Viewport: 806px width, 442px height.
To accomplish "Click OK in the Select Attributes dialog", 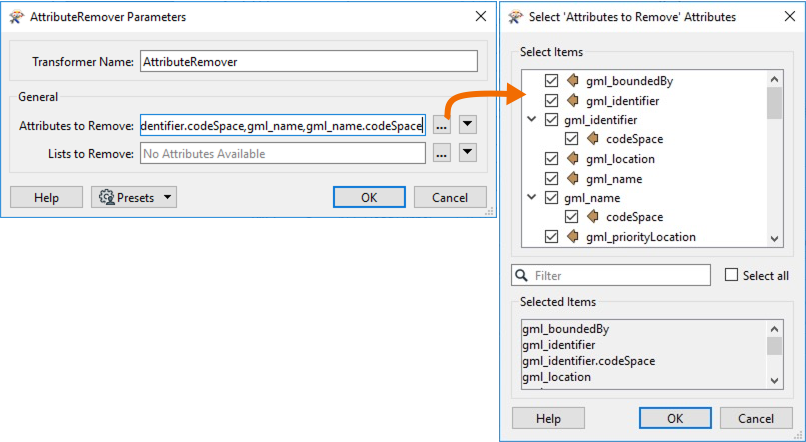I will pyautogui.click(x=675, y=418).
